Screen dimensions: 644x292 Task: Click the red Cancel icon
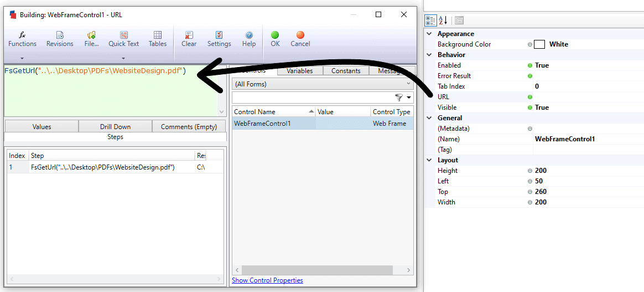300,35
